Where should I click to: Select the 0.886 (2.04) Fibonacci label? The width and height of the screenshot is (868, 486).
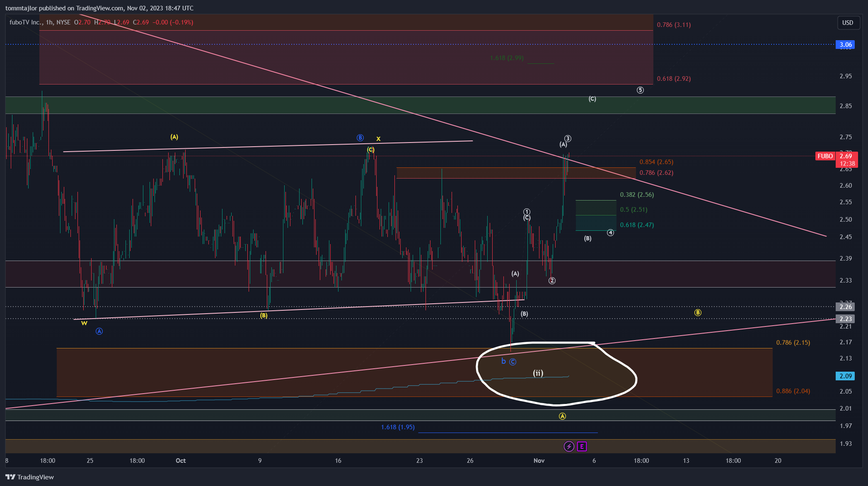click(793, 391)
